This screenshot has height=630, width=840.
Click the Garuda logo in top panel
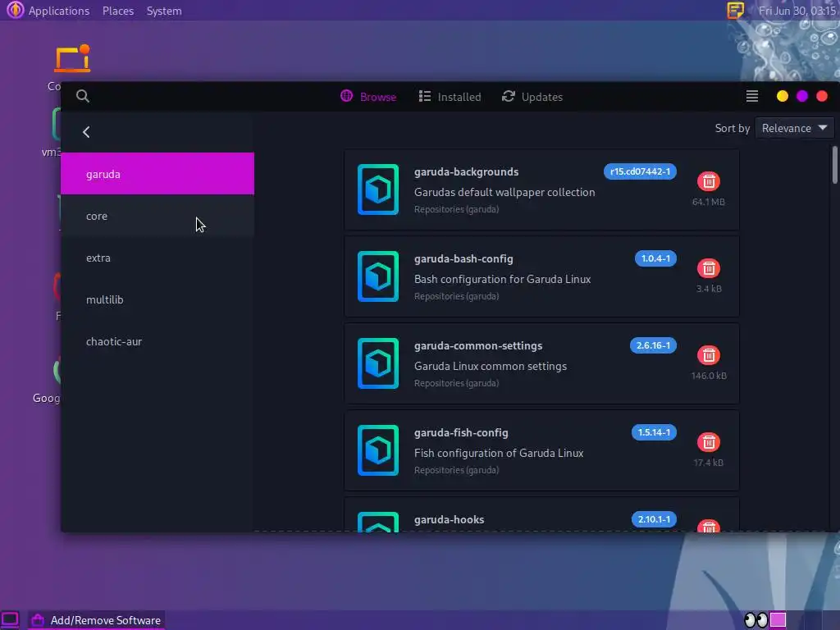[15, 10]
